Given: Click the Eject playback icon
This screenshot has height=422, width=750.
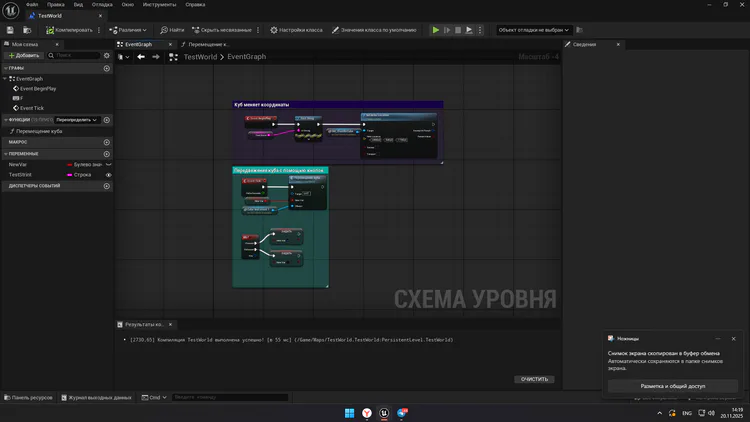Looking at the screenshot, I should [x=469, y=30].
